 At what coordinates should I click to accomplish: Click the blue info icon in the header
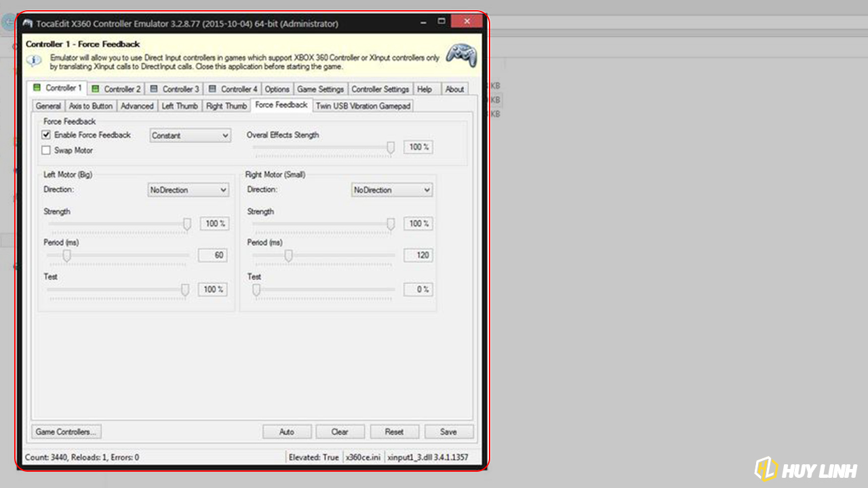click(34, 62)
